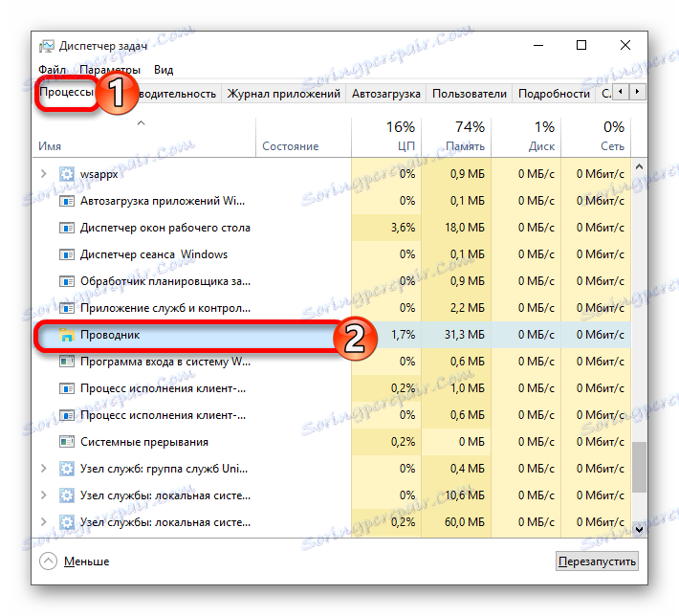Expand Узел служб: группа служб Uni... row

(x=43, y=469)
